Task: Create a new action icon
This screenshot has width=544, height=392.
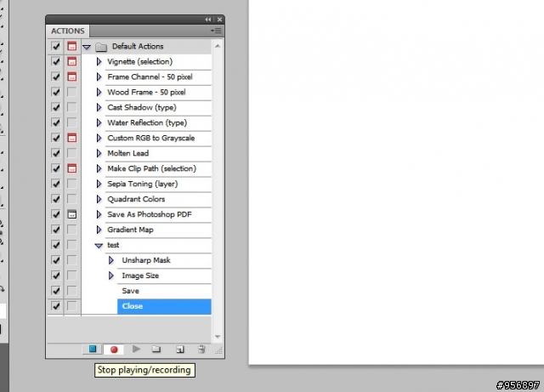Action: point(179,349)
